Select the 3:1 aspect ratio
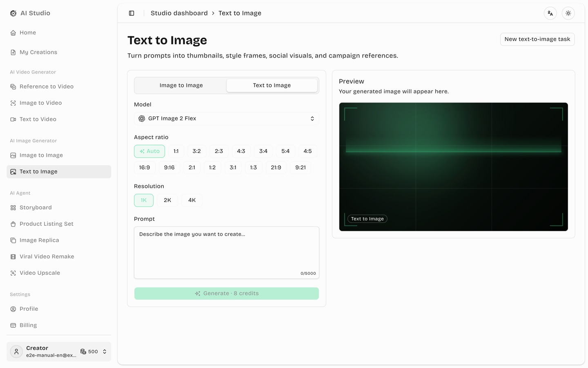588x368 pixels. click(x=233, y=168)
